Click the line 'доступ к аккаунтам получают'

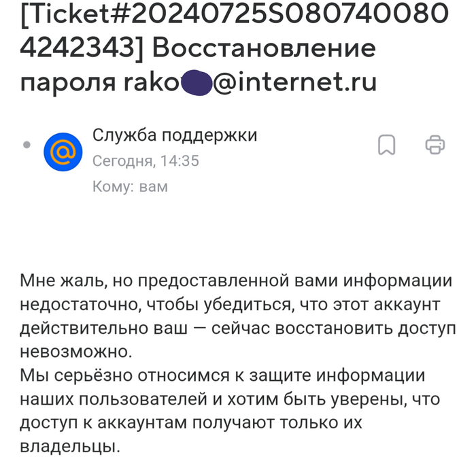pos(191,424)
